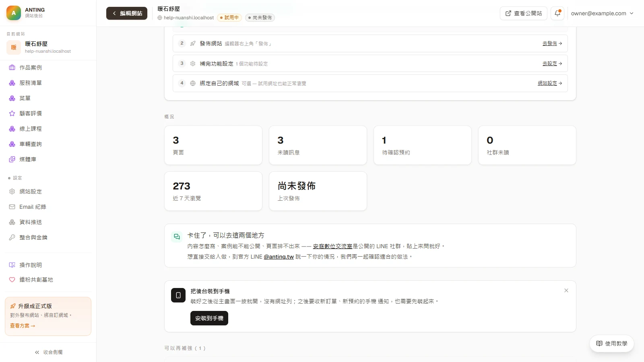
Task: Click 去設定 link in step 3
Action: (x=552, y=64)
